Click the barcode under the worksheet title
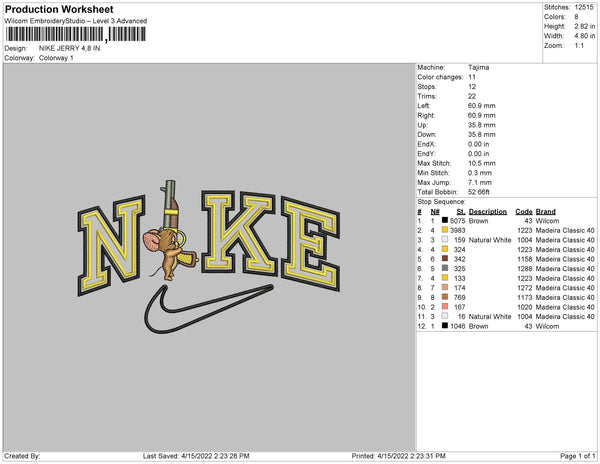Screen dimensions: 600x464 pyautogui.click(x=75, y=34)
